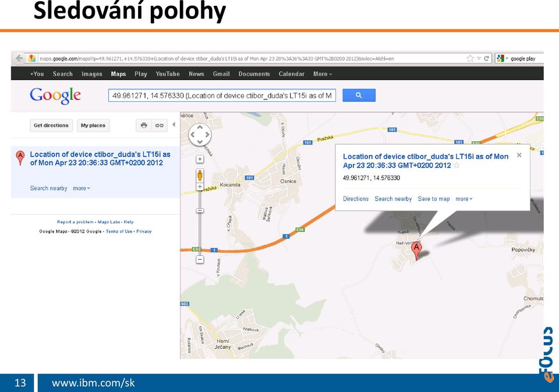Open News in the Google bar

196,74
